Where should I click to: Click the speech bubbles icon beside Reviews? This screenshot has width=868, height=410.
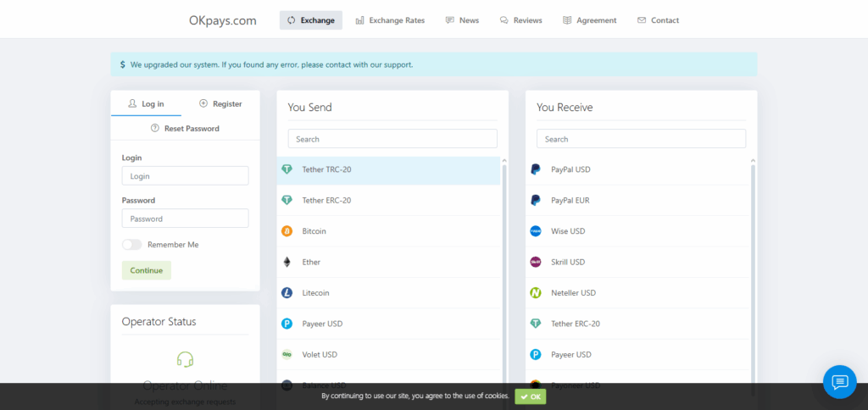click(504, 20)
